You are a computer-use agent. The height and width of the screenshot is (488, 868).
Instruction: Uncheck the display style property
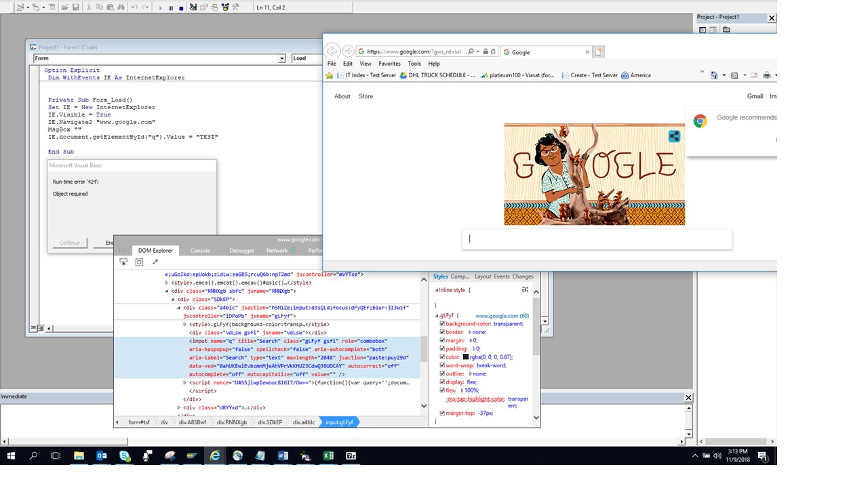pos(442,382)
